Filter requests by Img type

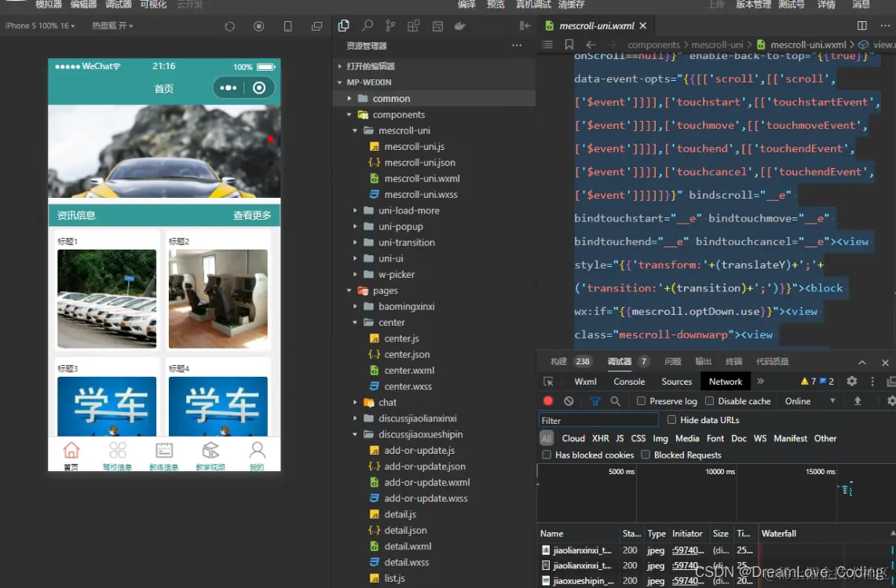click(x=660, y=438)
